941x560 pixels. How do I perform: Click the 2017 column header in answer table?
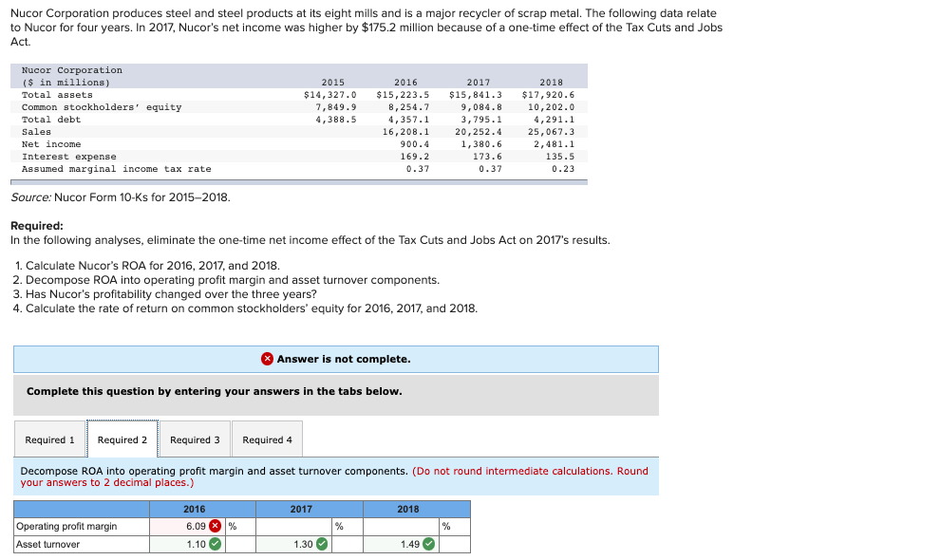(x=301, y=509)
